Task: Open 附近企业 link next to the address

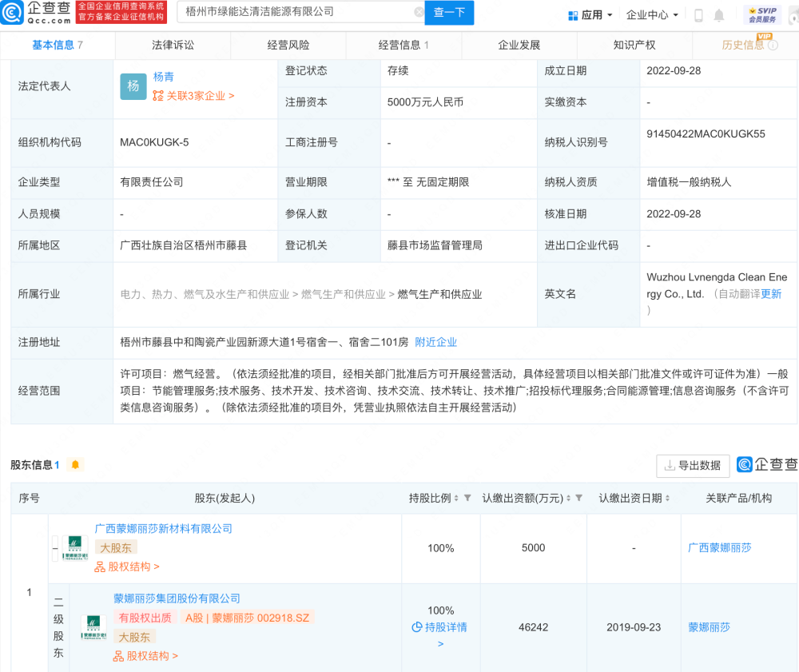Action: click(x=435, y=342)
